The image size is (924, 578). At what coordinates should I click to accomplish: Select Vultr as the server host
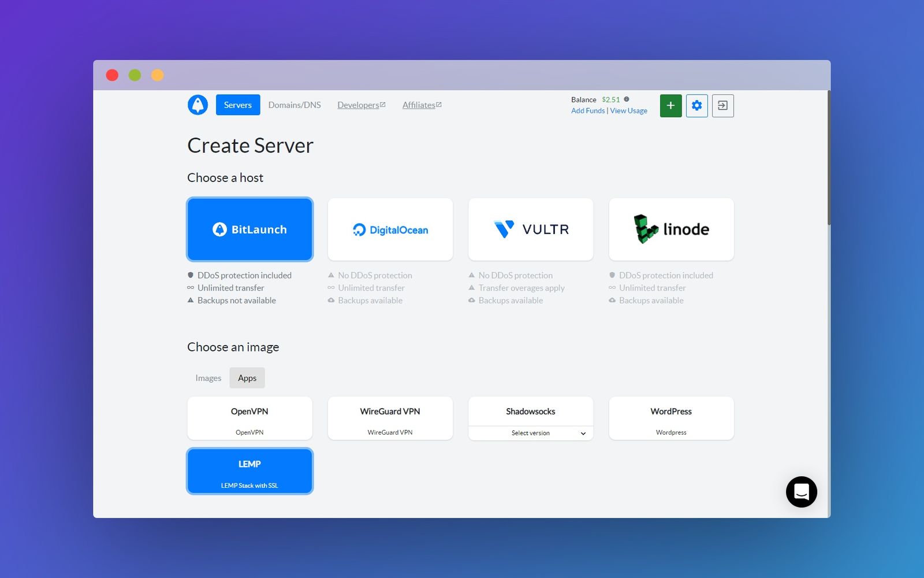pyautogui.click(x=530, y=229)
